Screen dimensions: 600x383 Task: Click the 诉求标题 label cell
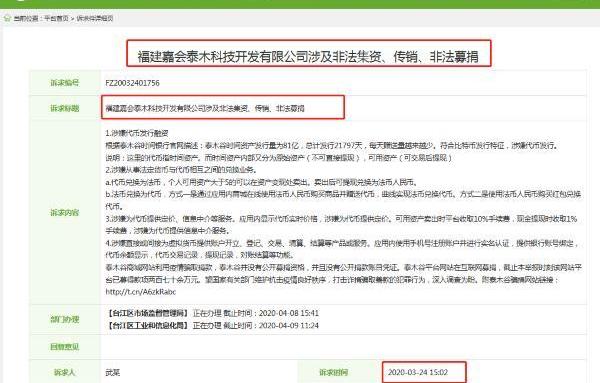point(65,108)
